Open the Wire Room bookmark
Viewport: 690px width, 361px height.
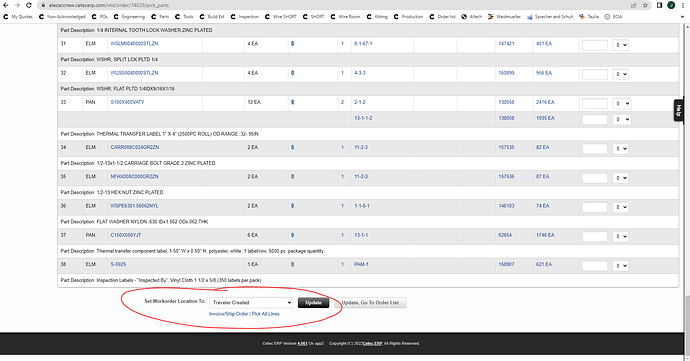(x=345, y=17)
